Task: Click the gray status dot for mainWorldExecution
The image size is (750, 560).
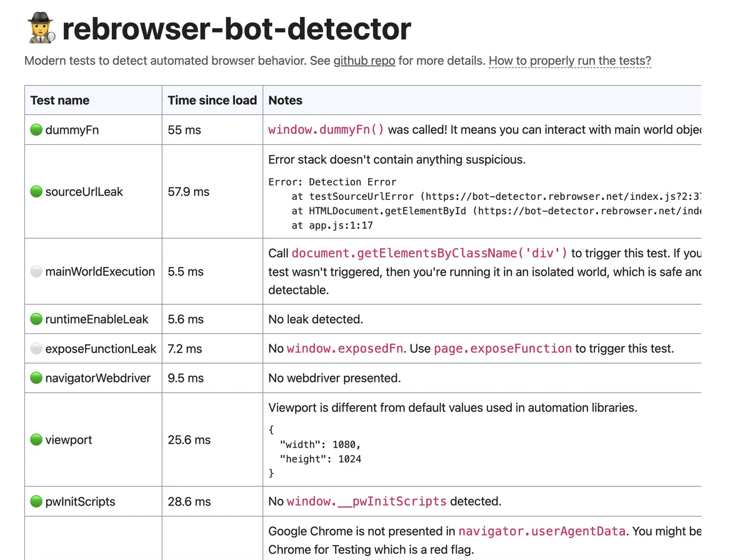Action: (36, 272)
